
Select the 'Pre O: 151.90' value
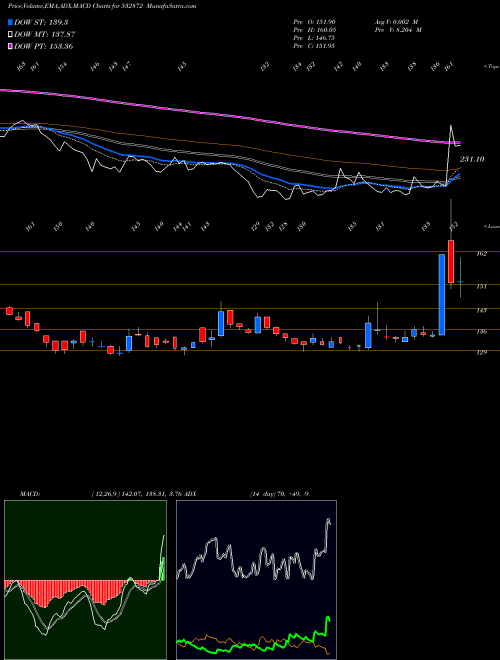(314, 22)
